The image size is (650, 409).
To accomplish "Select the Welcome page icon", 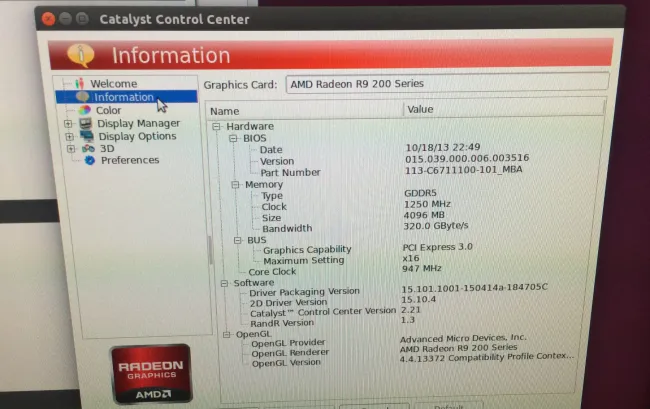I will (80, 83).
